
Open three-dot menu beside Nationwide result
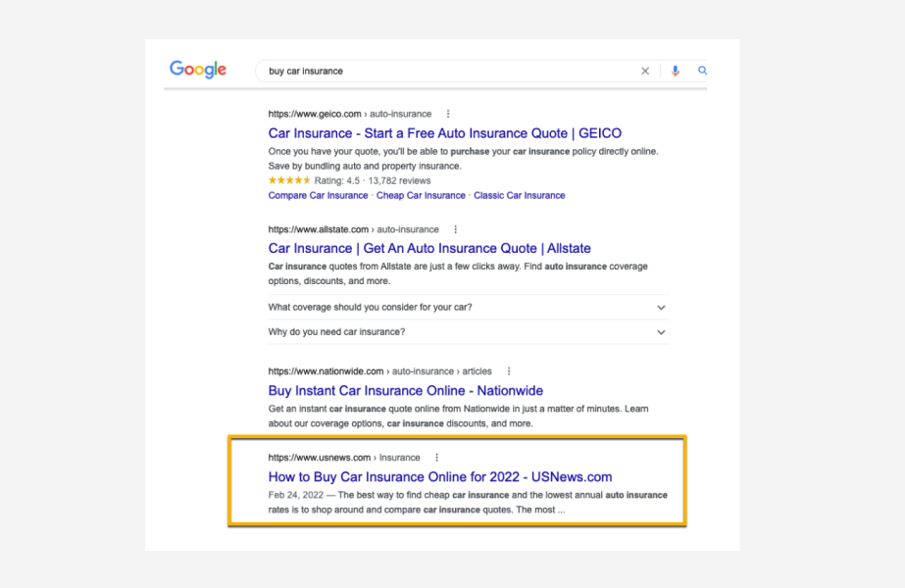[508, 371]
